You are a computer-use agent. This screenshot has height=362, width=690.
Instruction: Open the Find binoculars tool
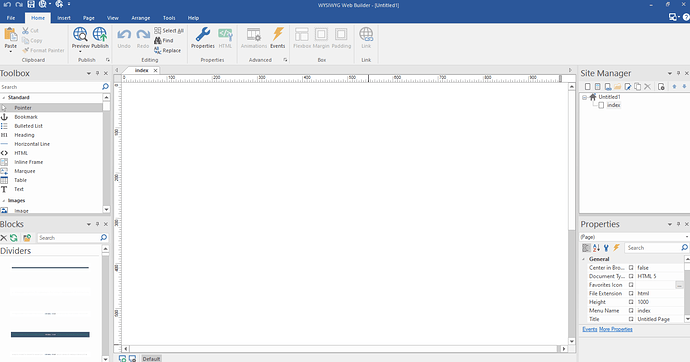(x=164, y=40)
